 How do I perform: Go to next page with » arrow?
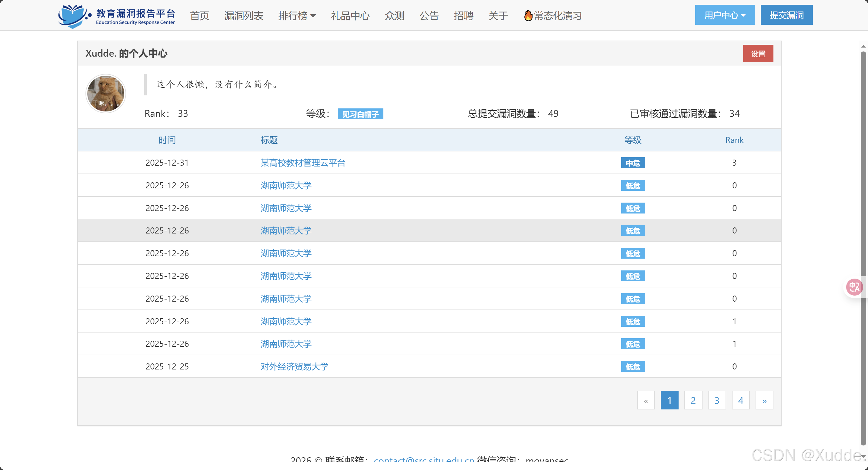(764, 400)
